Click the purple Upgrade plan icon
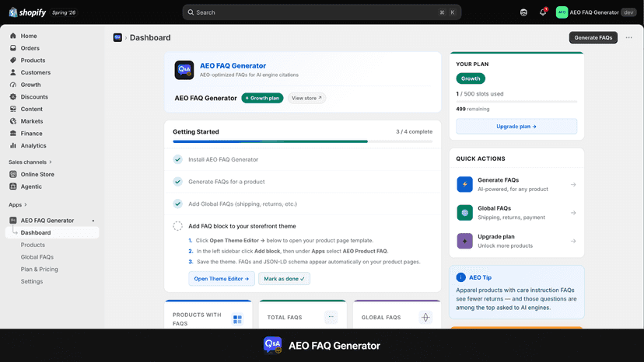 (464, 241)
